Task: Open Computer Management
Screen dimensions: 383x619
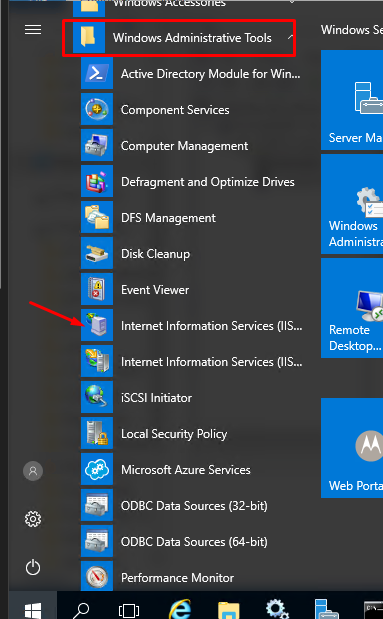Action: point(192,145)
